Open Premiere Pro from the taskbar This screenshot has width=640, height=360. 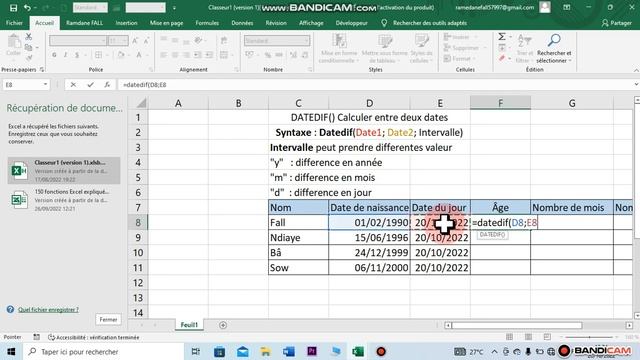click(x=312, y=351)
